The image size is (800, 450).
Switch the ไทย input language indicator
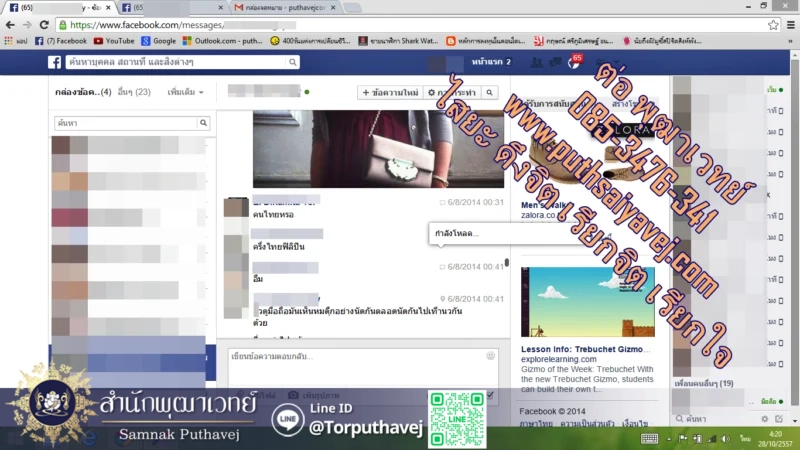point(745,439)
